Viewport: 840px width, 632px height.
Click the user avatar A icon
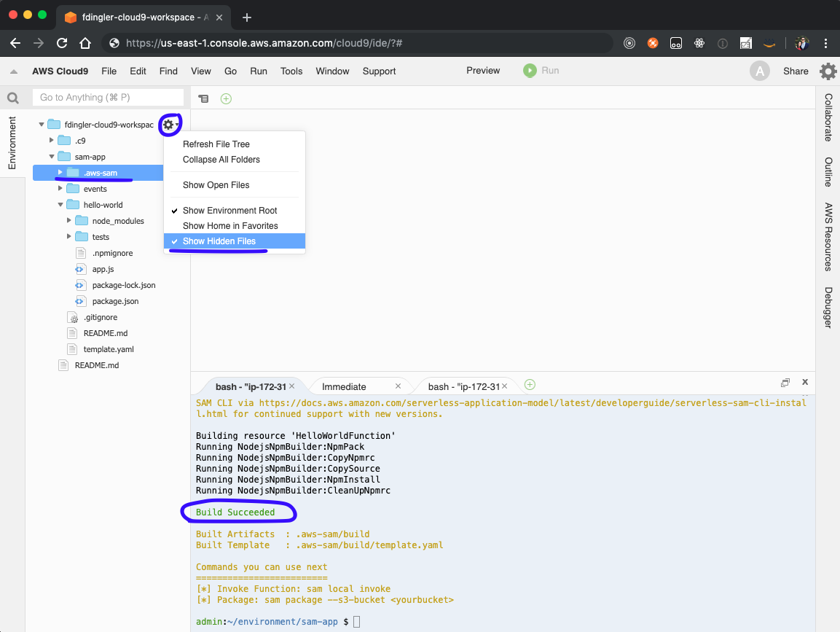pos(759,71)
